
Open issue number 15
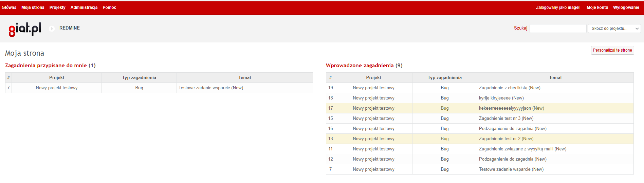click(x=330, y=118)
